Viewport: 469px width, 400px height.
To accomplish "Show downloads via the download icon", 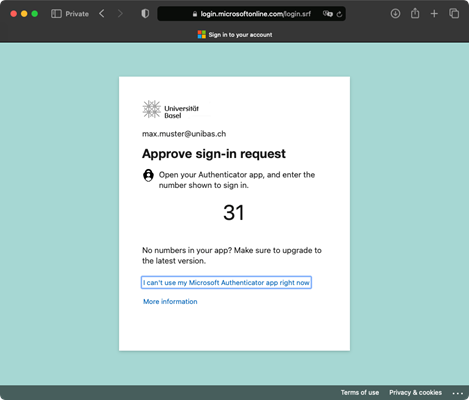I will [395, 14].
